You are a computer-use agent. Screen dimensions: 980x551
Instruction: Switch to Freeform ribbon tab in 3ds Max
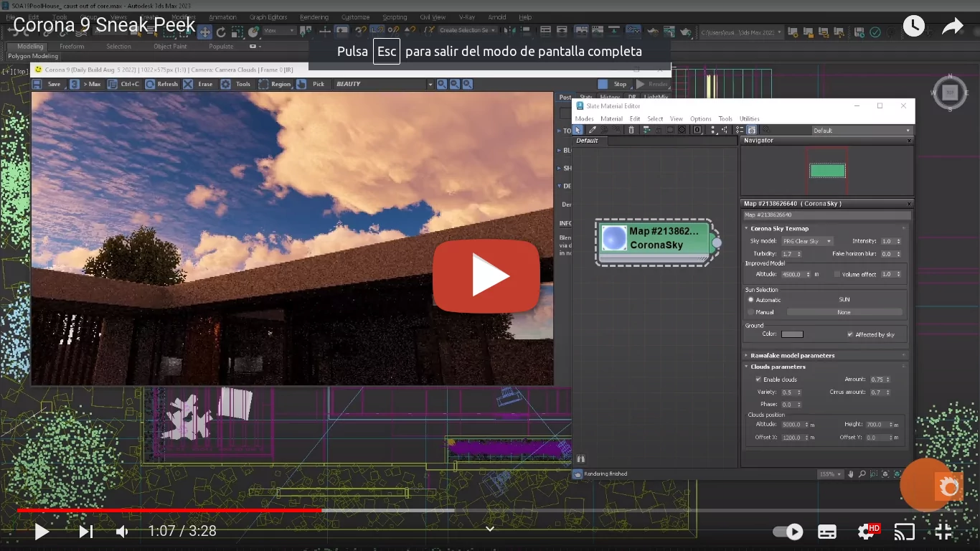pos(72,46)
